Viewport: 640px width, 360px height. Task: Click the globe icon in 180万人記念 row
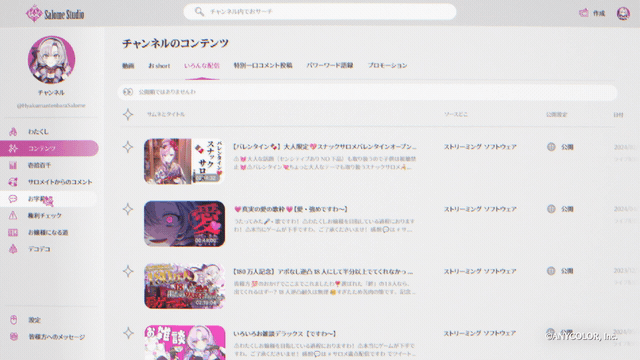click(x=551, y=271)
